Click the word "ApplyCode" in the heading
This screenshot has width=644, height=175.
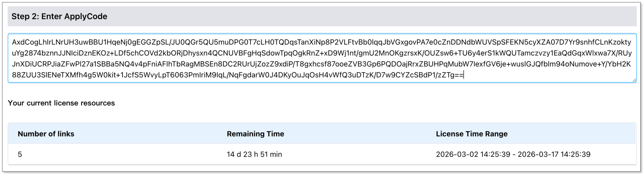[x=86, y=16]
